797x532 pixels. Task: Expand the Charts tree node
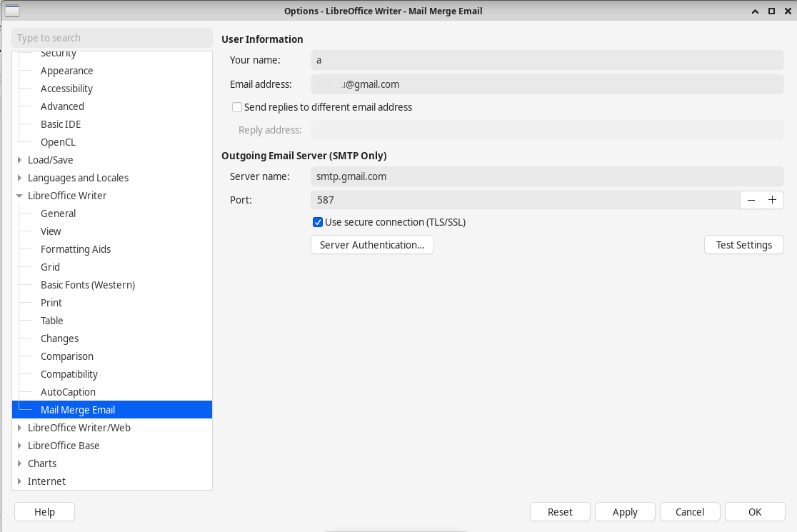19,463
